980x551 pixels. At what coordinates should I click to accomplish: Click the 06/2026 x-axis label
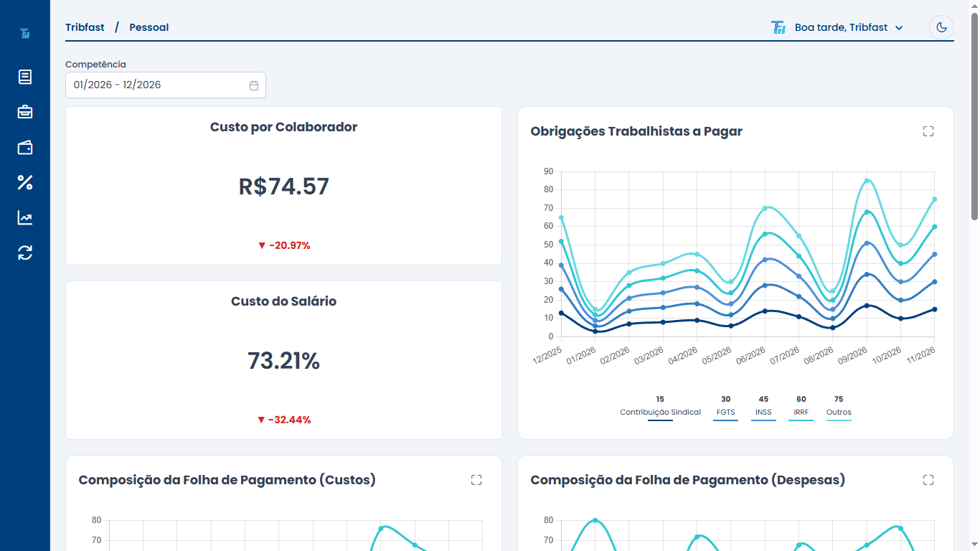pyautogui.click(x=750, y=355)
